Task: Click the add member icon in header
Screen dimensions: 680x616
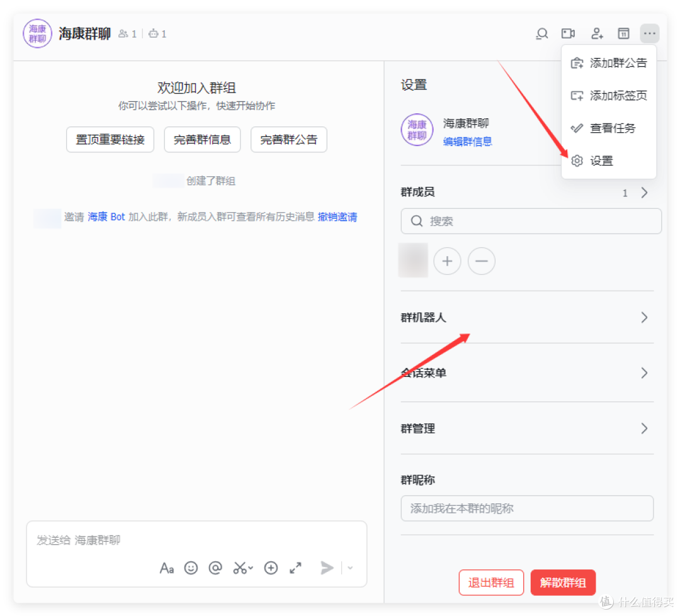Action: (x=597, y=33)
